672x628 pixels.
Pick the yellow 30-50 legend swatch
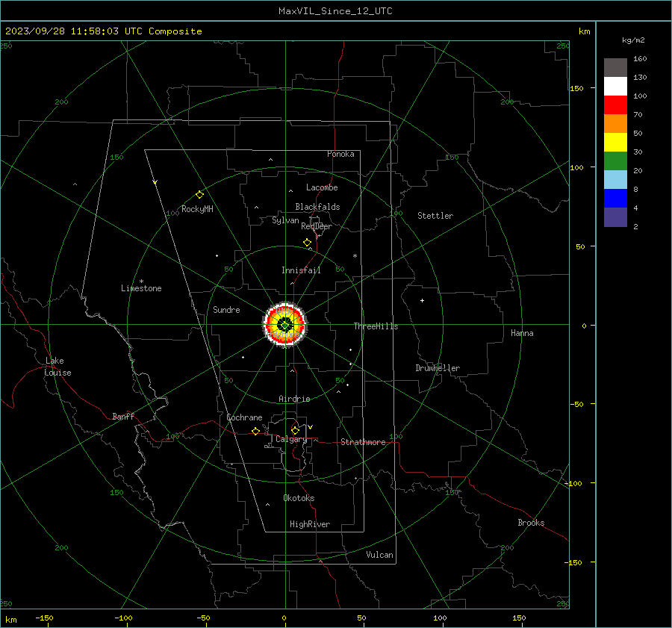point(615,143)
